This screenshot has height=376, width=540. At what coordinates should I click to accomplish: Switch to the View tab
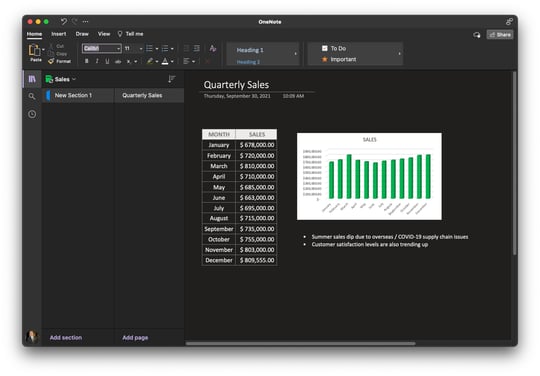point(104,34)
